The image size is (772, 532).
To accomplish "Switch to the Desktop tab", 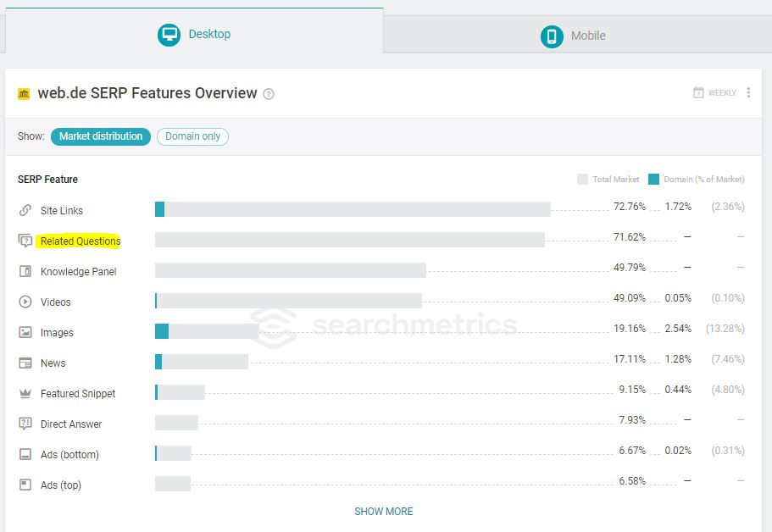I will [x=194, y=30].
